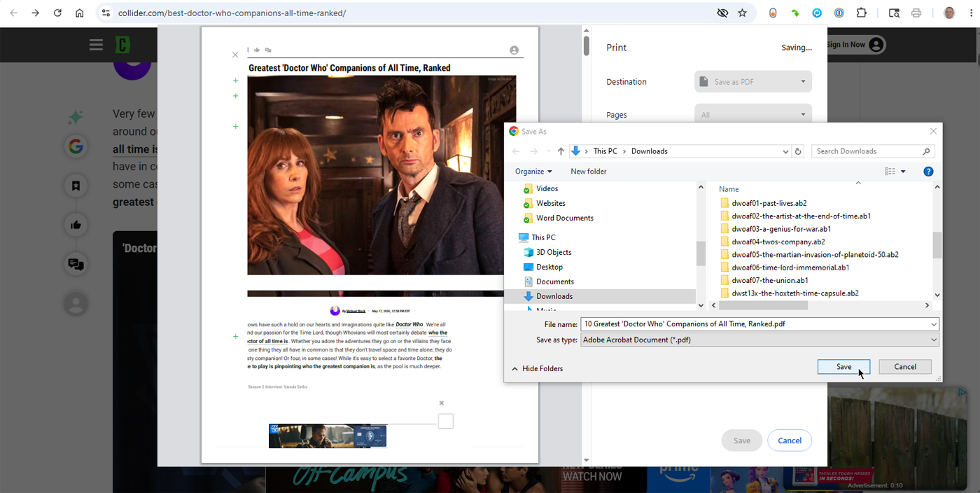Go forward in Chrome browser
The height and width of the screenshot is (493, 980).
(35, 13)
